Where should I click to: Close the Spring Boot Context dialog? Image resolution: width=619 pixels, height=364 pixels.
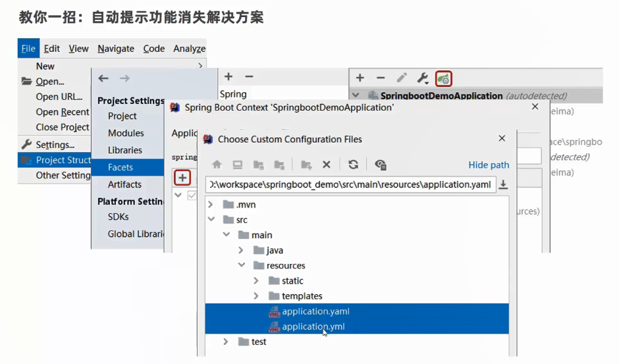535,107
